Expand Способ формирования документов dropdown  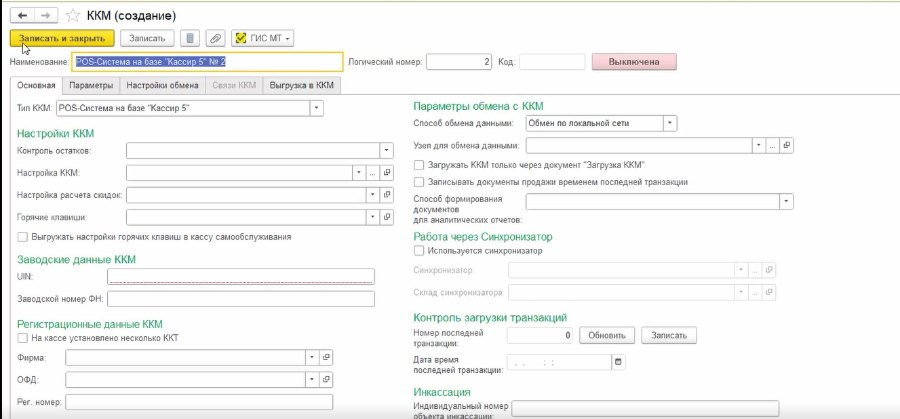(786, 201)
